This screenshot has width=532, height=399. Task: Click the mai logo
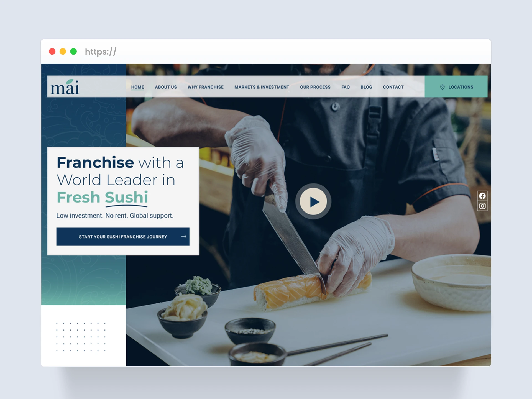(x=65, y=87)
